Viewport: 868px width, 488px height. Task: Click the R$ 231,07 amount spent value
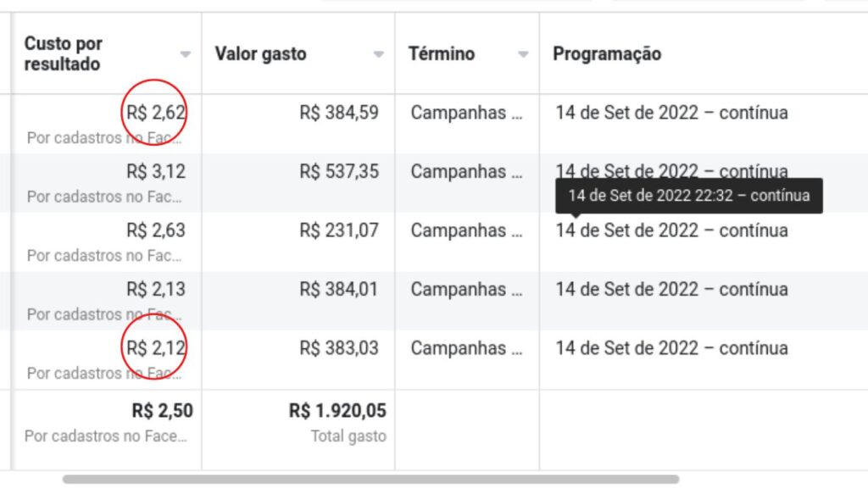pos(339,230)
